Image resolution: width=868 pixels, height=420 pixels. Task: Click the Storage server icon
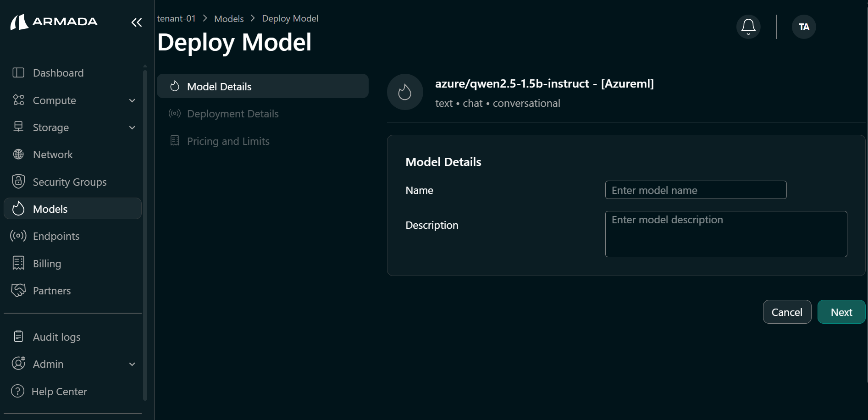(18, 127)
